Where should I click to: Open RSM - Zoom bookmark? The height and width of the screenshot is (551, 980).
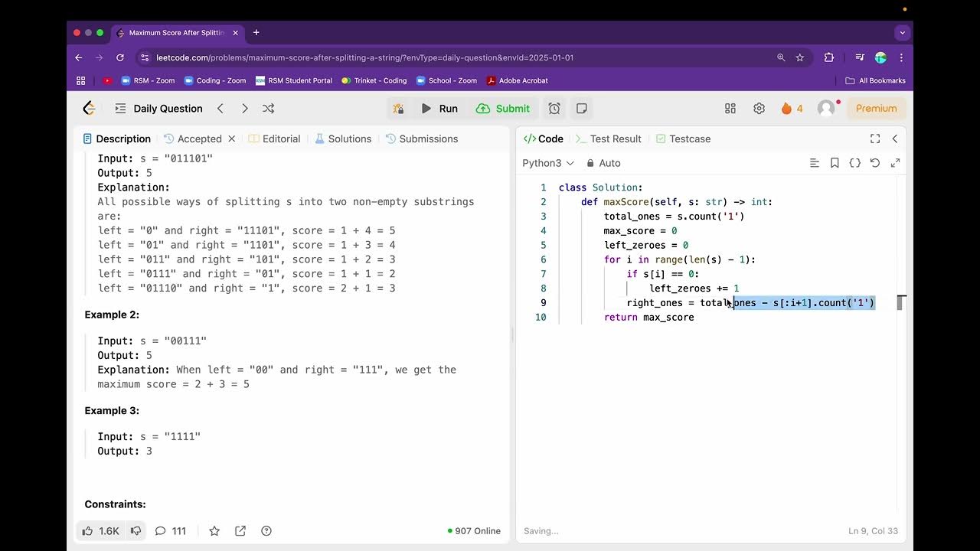coord(148,80)
